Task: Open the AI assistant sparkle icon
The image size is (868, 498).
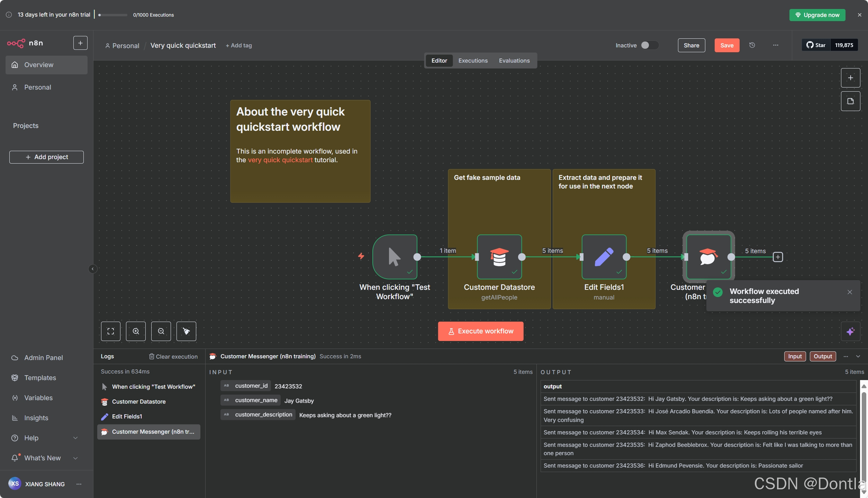Action: point(851,331)
